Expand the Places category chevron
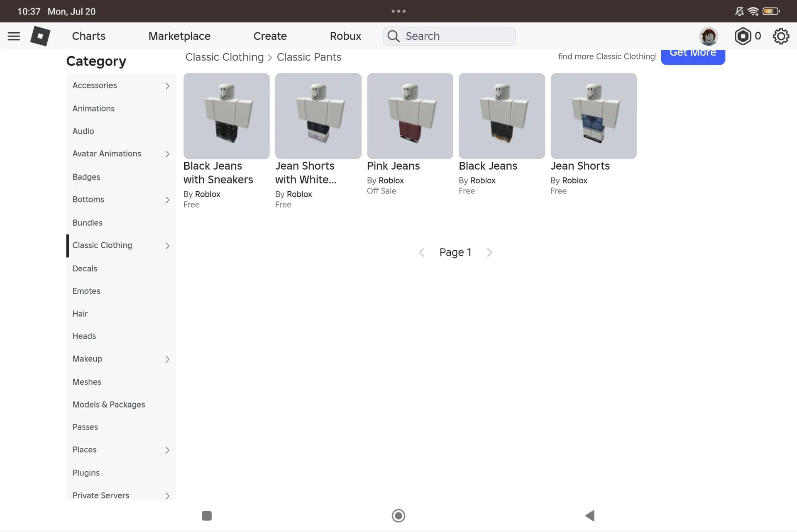797x532 pixels. tap(167, 450)
